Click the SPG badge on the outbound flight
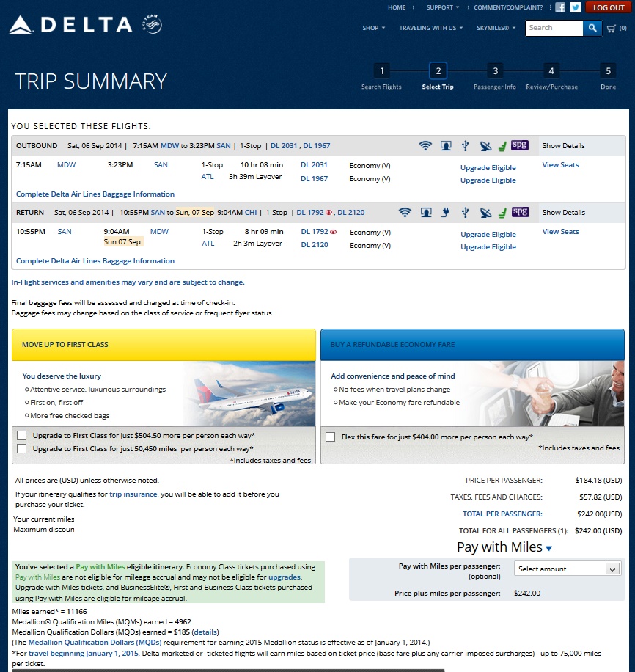The image size is (635, 672). 520,145
